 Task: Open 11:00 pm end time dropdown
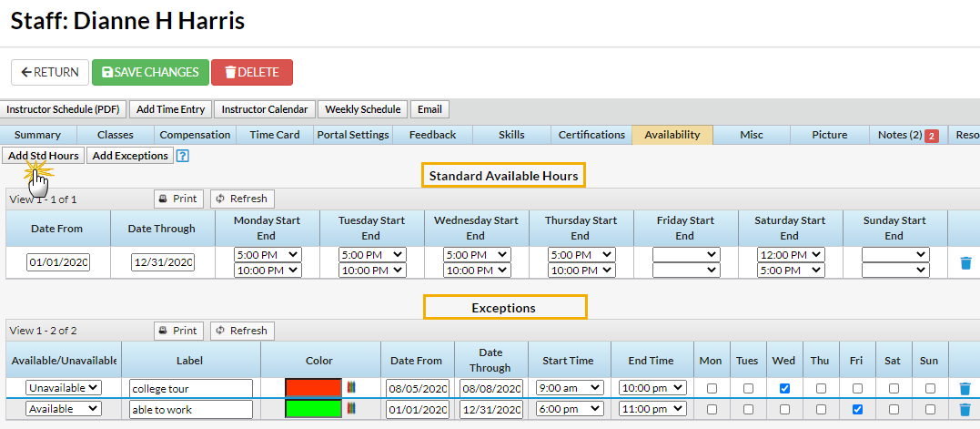coord(652,408)
